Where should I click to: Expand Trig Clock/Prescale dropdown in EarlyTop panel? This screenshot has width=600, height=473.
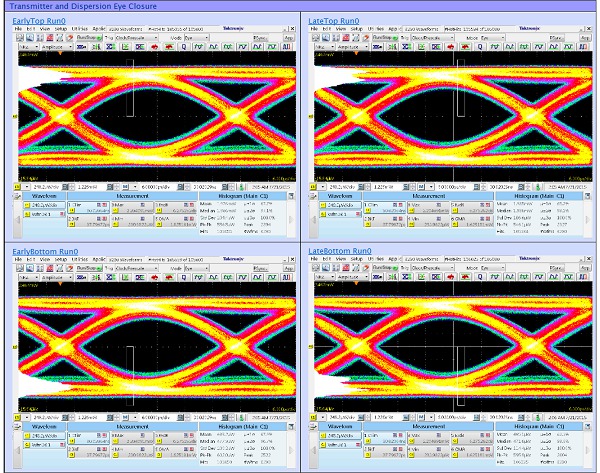click(x=156, y=38)
